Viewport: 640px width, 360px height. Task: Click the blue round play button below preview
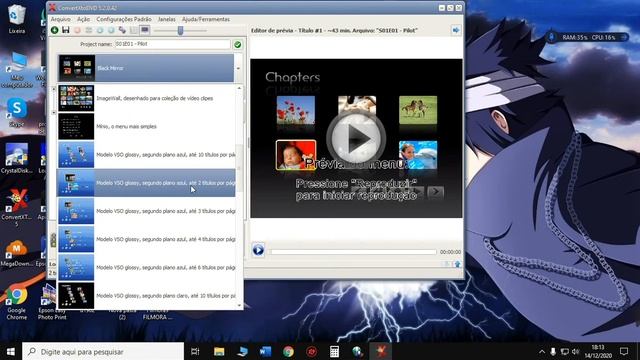pos(258,250)
